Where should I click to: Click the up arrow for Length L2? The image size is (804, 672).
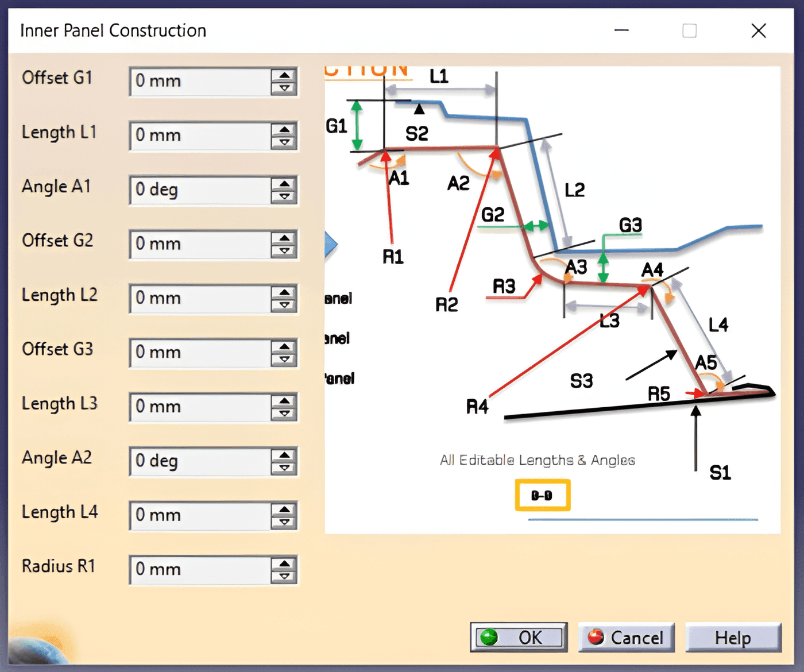(x=284, y=292)
